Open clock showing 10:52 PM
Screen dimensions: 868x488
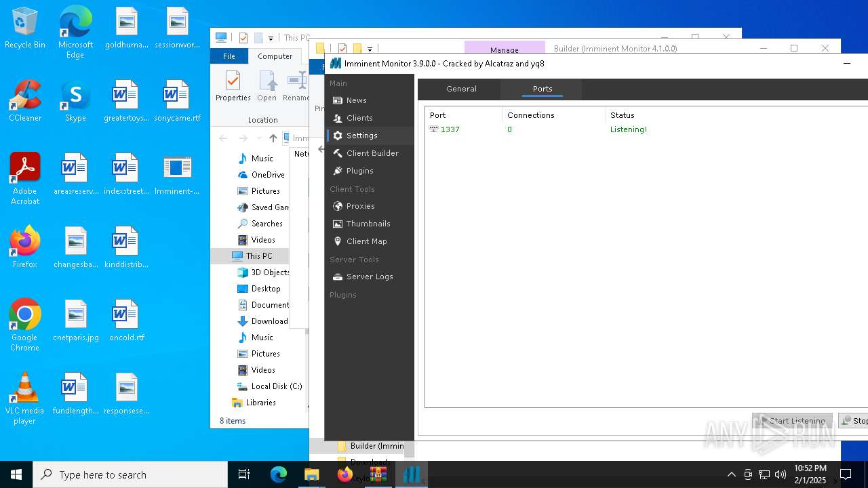[810, 474]
